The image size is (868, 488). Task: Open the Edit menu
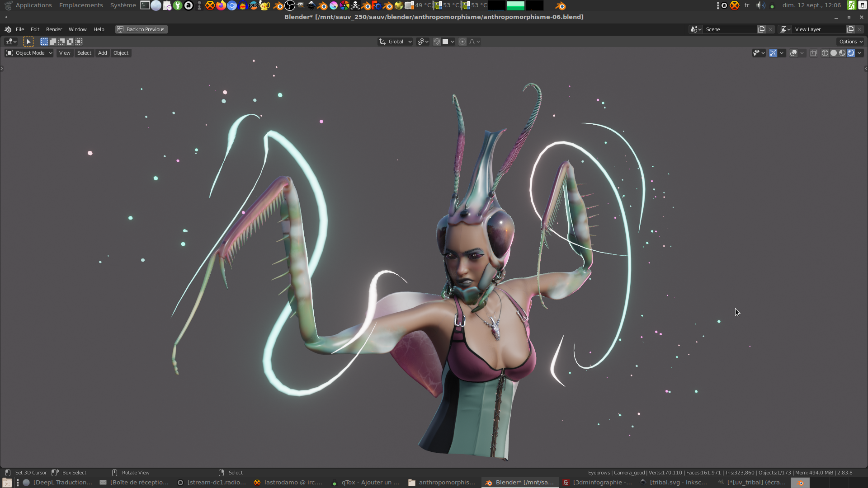(35, 29)
